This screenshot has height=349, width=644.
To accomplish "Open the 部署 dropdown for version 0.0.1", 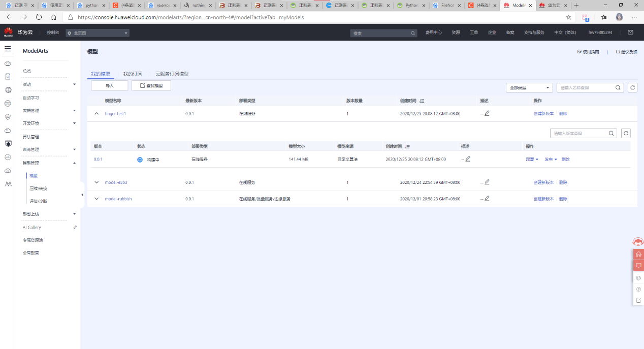I will point(532,160).
